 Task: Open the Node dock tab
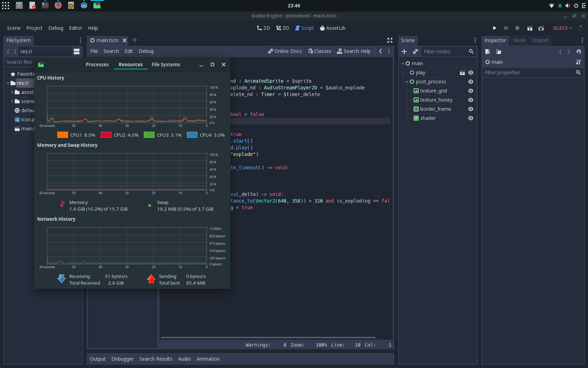click(519, 40)
